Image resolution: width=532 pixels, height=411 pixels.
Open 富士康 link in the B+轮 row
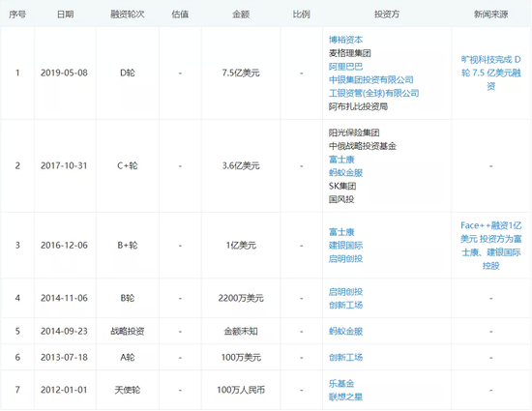tap(341, 232)
